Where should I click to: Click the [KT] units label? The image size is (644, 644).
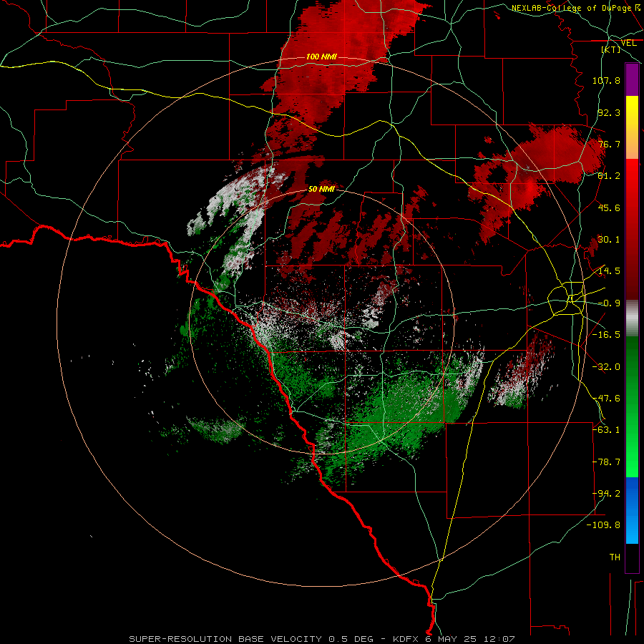point(611,49)
